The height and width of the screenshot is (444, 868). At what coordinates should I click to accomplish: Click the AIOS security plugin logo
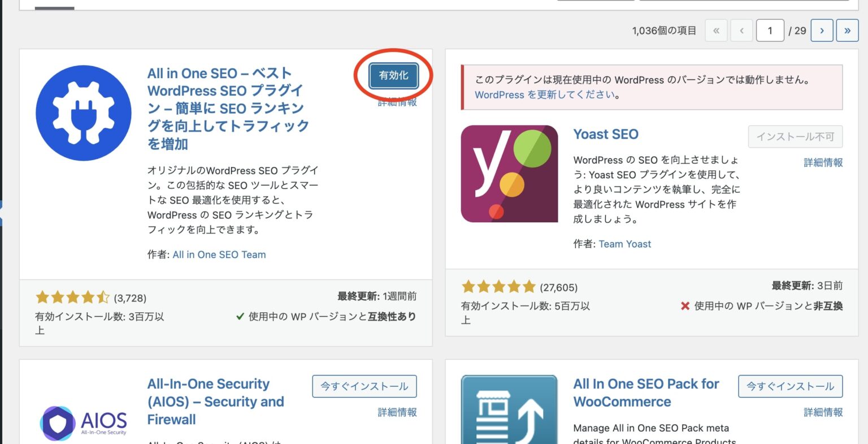(x=84, y=423)
